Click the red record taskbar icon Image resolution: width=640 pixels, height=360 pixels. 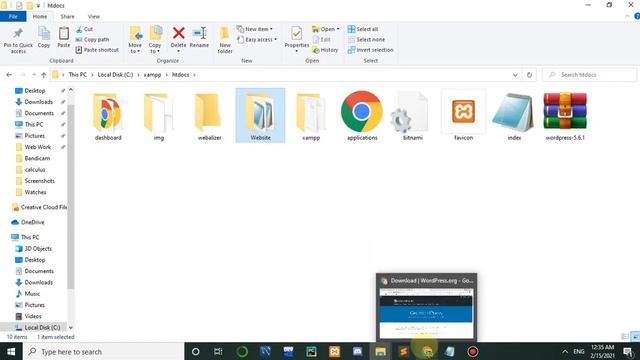click(x=473, y=351)
